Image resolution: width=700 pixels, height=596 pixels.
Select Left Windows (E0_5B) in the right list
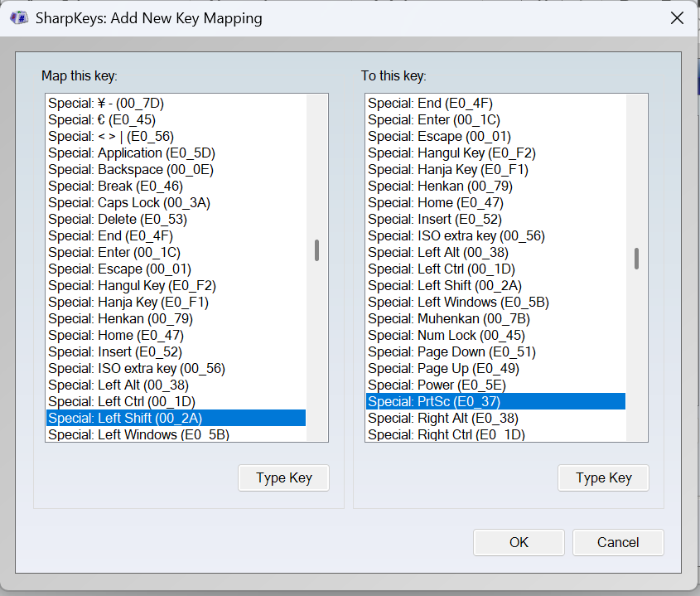(458, 302)
